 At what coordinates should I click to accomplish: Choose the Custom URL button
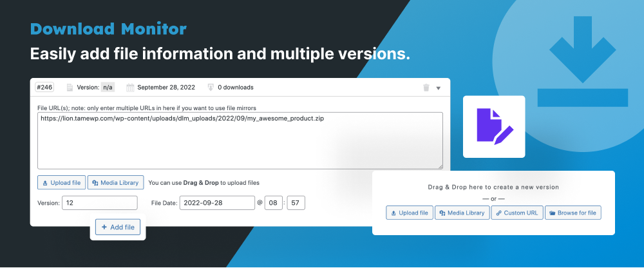coord(516,213)
